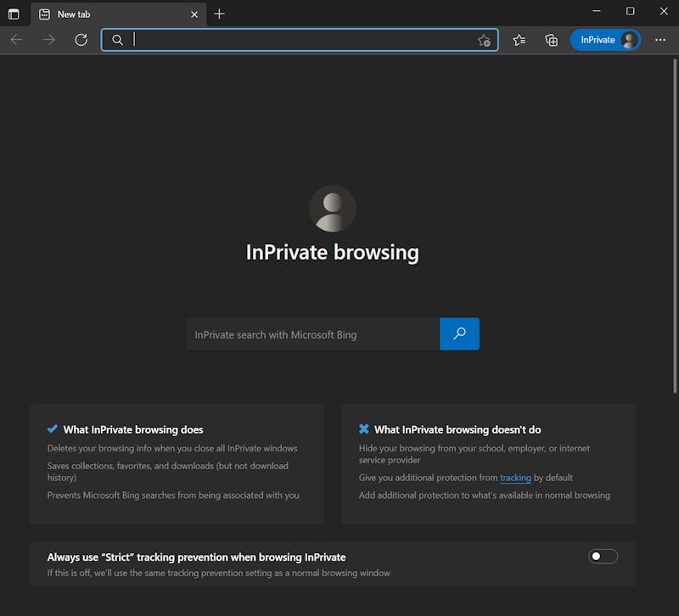Select the New tab tab

[x=119, y=14]
